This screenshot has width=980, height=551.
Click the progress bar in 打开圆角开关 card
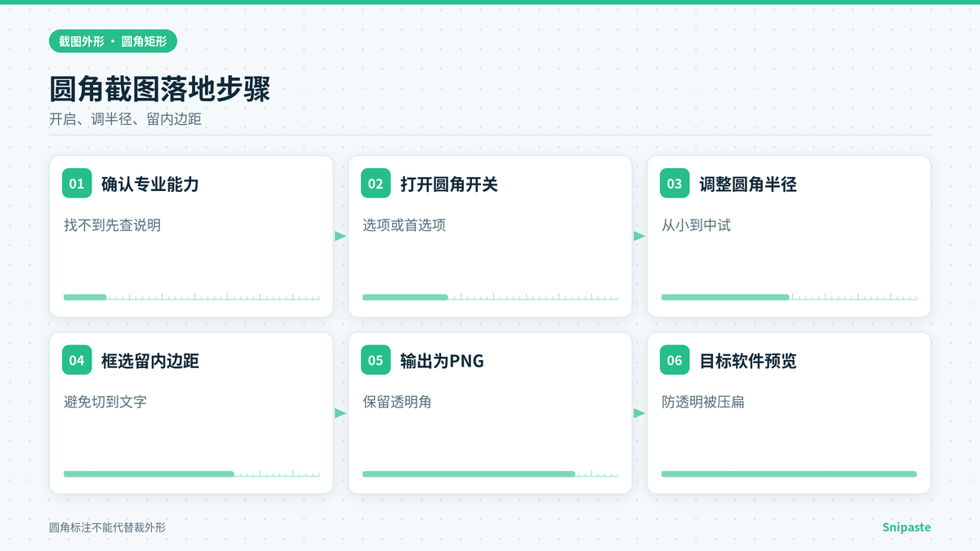pyautogui.click(x=490, y=297)
